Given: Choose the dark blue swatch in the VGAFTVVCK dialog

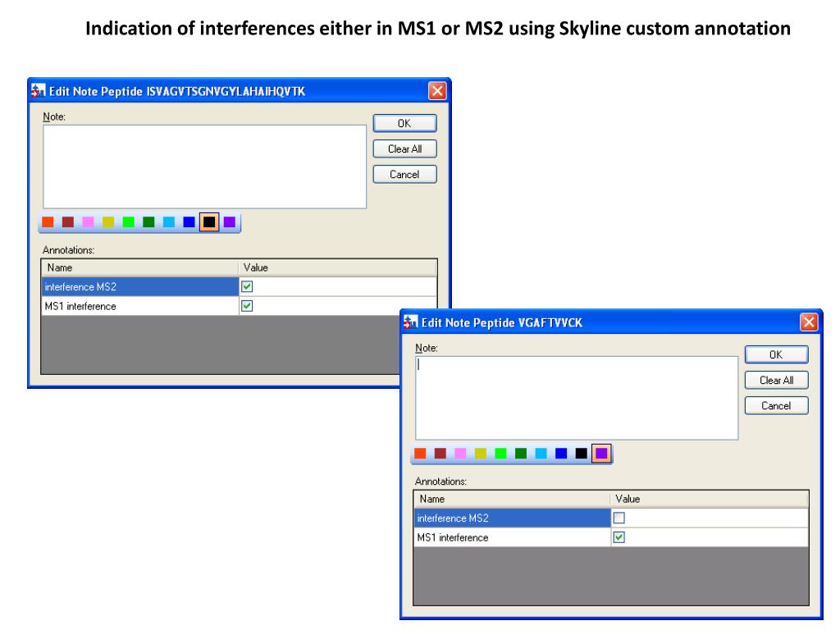Looking at the screenshot, I should pyautogui.click(x=561, y=453).
